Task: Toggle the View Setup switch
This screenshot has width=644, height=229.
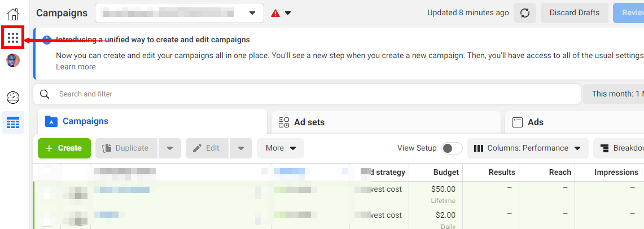Action: click(452, 148)
